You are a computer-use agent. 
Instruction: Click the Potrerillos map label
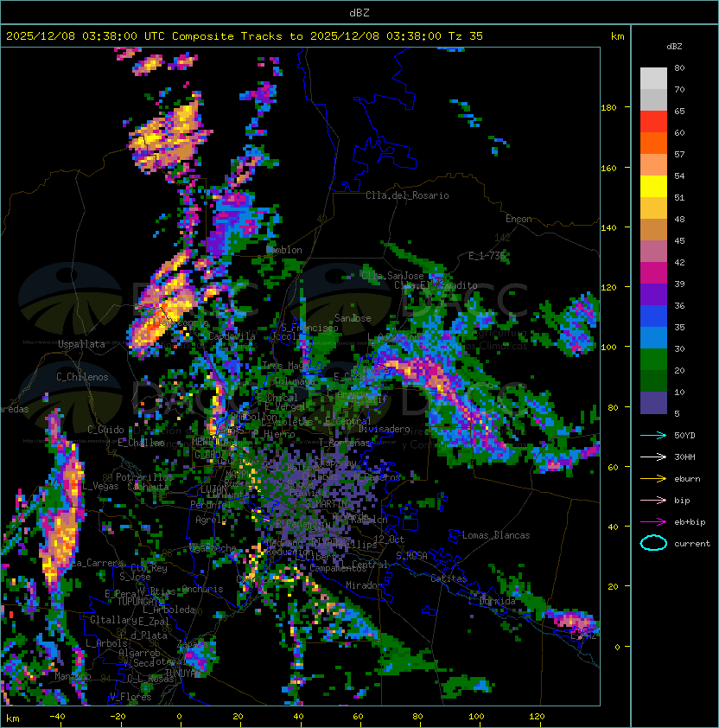point(144,476)
